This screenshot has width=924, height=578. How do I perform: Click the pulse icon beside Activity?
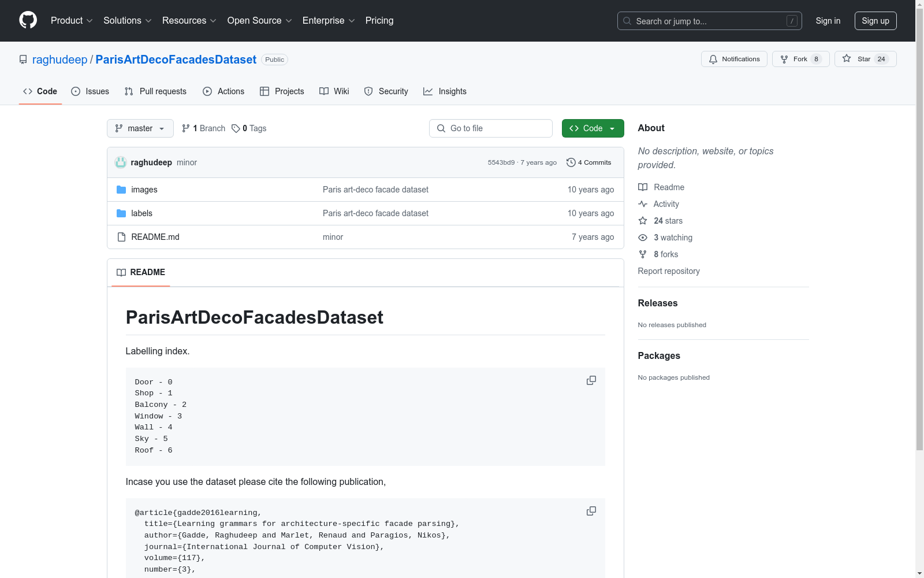point(643,204)
